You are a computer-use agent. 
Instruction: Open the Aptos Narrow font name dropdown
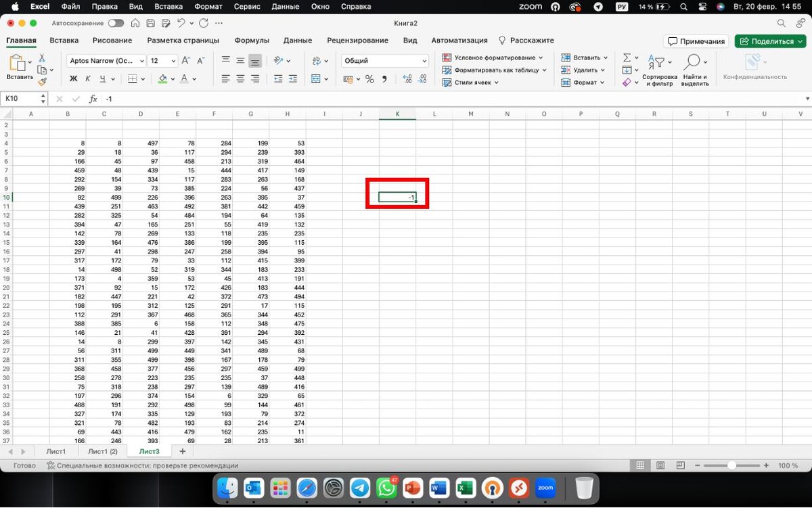[108, 61]
